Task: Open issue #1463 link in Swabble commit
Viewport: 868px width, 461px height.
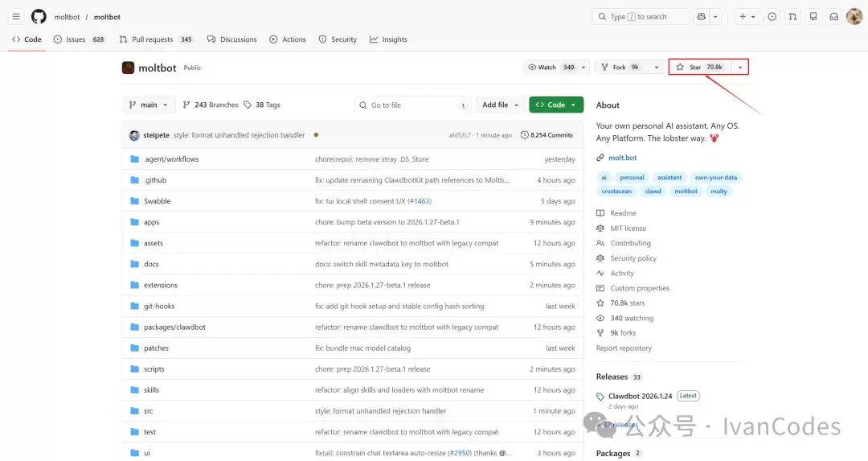Action: [x=420, y=201]
